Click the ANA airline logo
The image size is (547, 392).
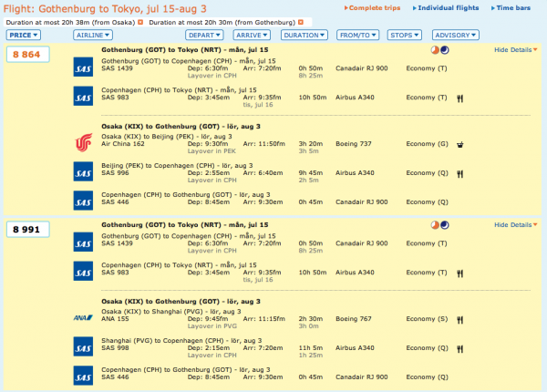(83, 319)
